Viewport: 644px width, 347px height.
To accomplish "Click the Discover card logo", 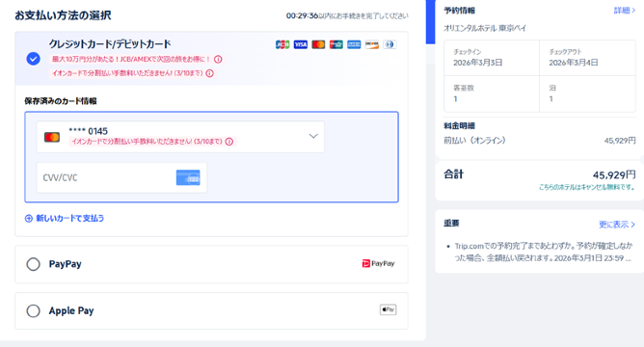I will [372, 44].
